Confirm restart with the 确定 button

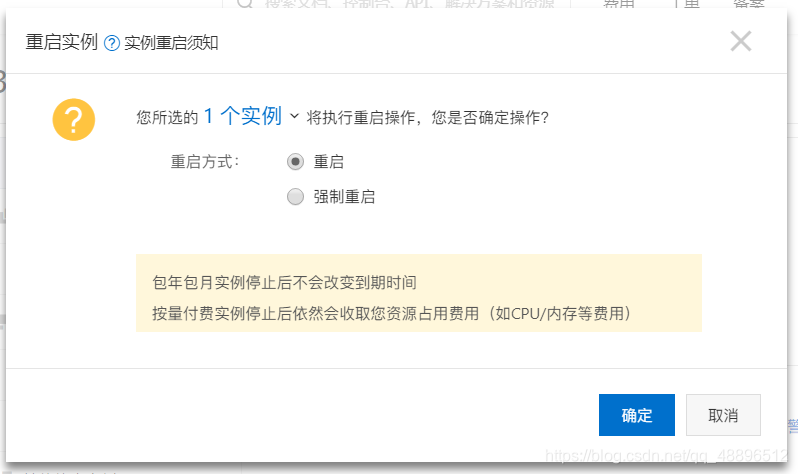tap(637, 415)
